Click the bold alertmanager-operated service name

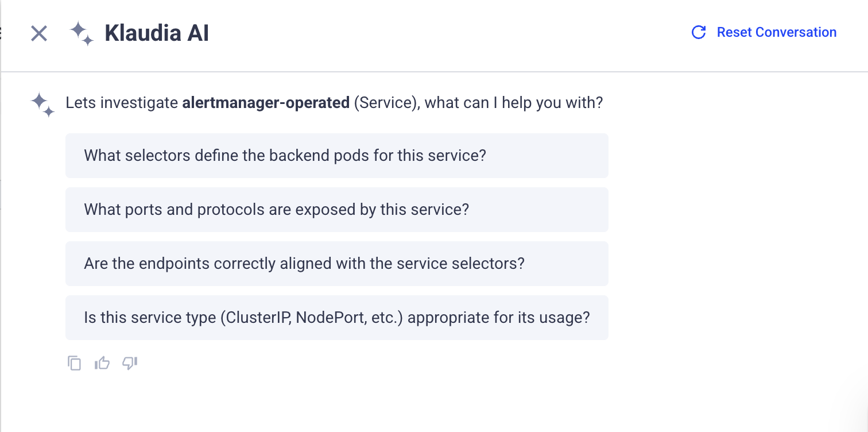point(266,103)
